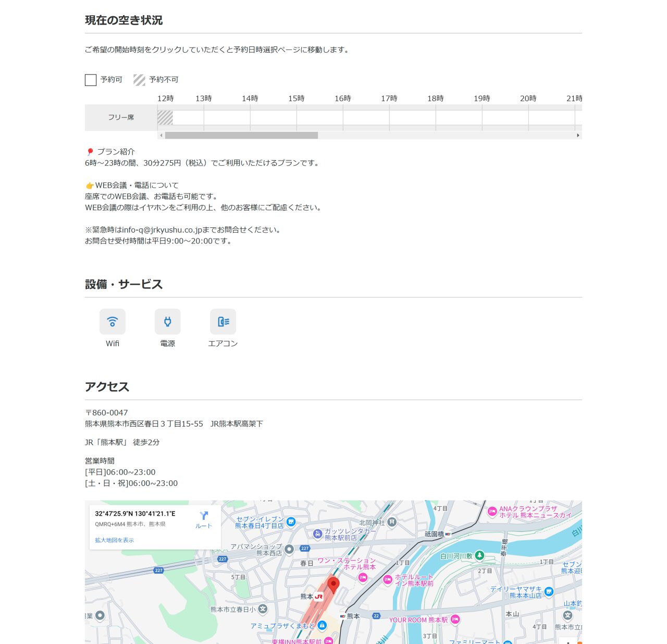667x644 pixels.
Task: Click the 設備・サービス heading
Action: (x=124, y=284)
